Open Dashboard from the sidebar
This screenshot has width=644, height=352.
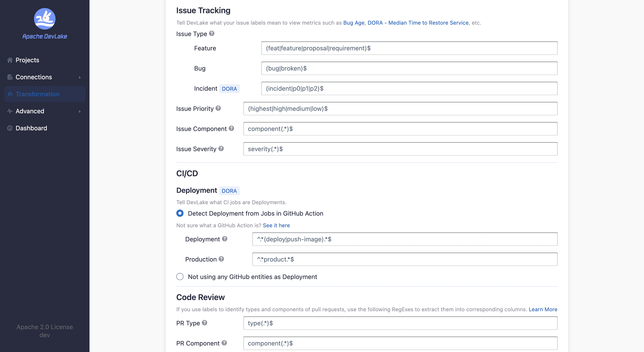click(31, 128)
